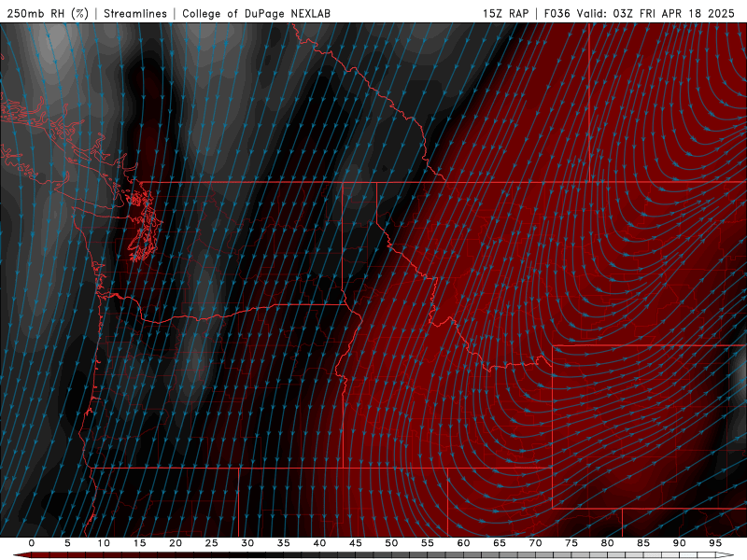The width and height of the screenshot is (747, 560).
Task: Click the "60" tick label on the colorbar
Action: [463, 543]
